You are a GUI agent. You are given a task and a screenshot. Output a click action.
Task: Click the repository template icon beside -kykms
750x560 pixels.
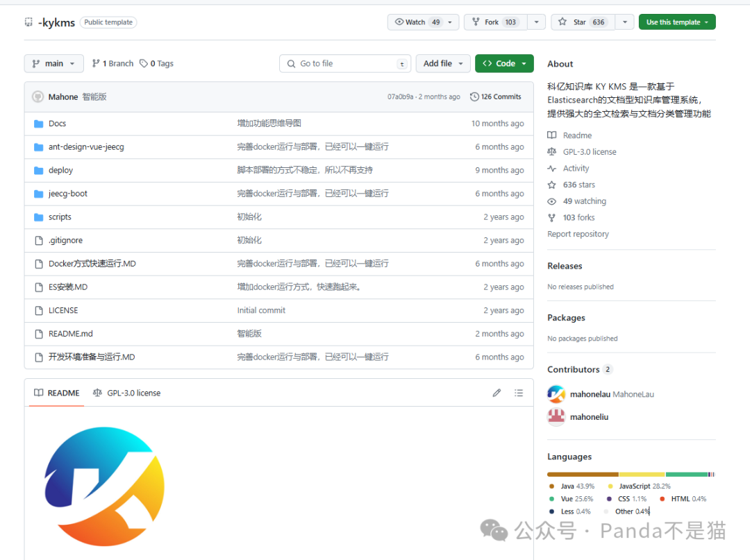[28, 22]
